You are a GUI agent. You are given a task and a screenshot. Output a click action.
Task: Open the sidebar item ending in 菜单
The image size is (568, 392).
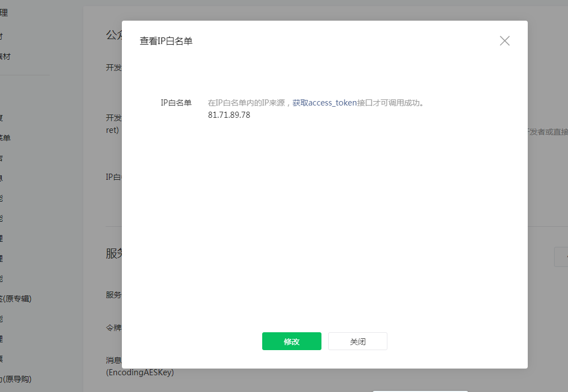pyautogui.click(x=5, y=138)
